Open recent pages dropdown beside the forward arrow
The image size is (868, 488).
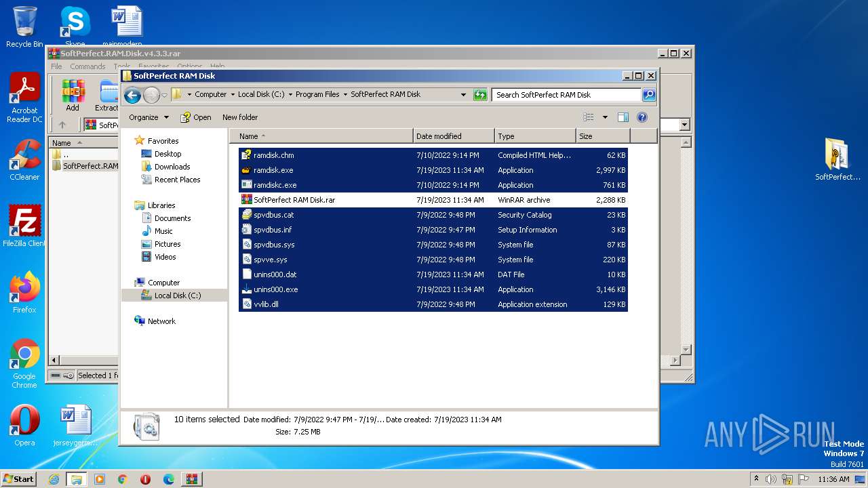[164, 95]
